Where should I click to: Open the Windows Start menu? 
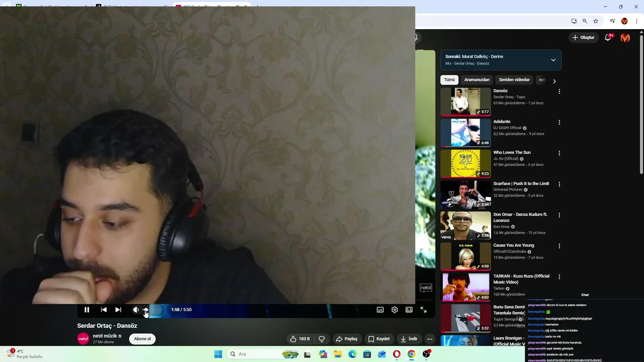pyautogui.click(x=218, y=354)
